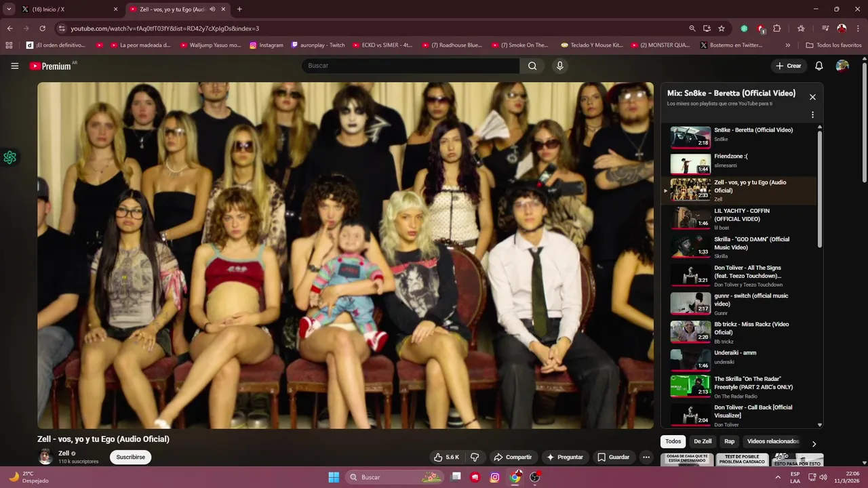Open the Bostermo en Twitter bookmark

click(x=731, y=45)
